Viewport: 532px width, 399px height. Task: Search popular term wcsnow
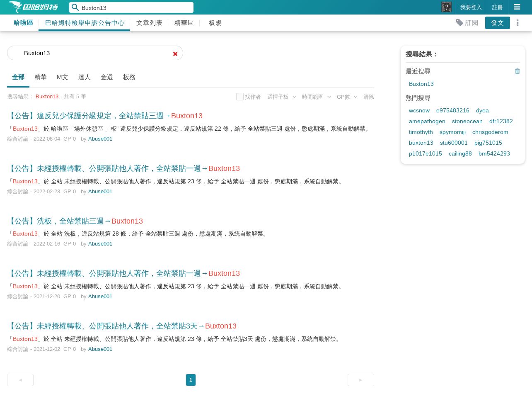419,110
